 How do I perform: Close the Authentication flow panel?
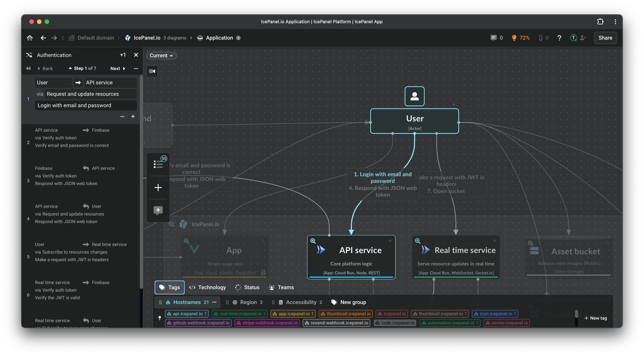point(136,55)
